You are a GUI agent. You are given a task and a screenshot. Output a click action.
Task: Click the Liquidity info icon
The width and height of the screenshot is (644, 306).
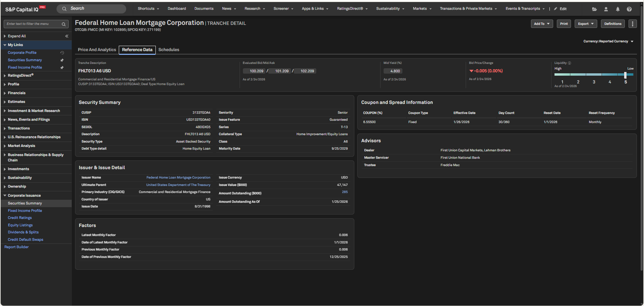570,63
